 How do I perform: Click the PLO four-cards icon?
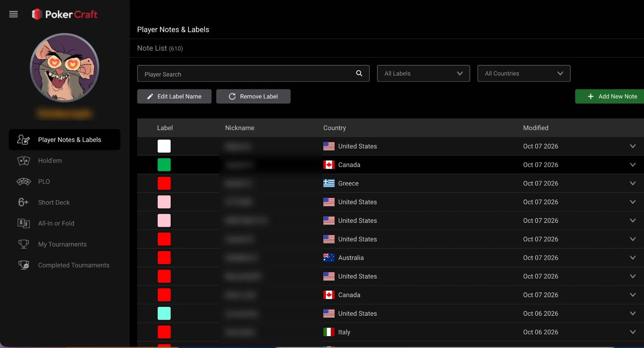(24, 181)
